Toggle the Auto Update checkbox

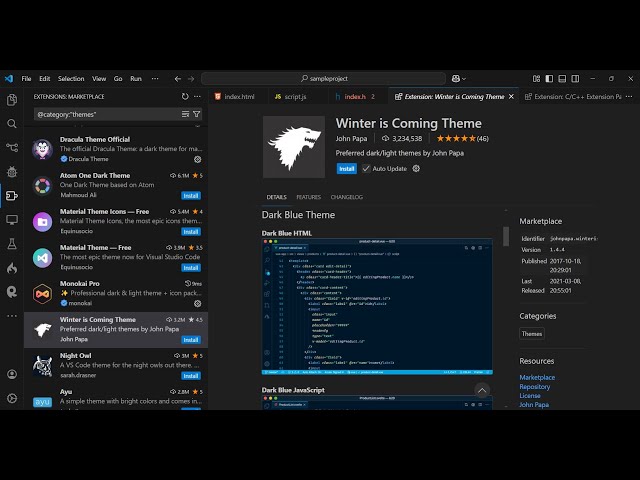coord(366,169)
